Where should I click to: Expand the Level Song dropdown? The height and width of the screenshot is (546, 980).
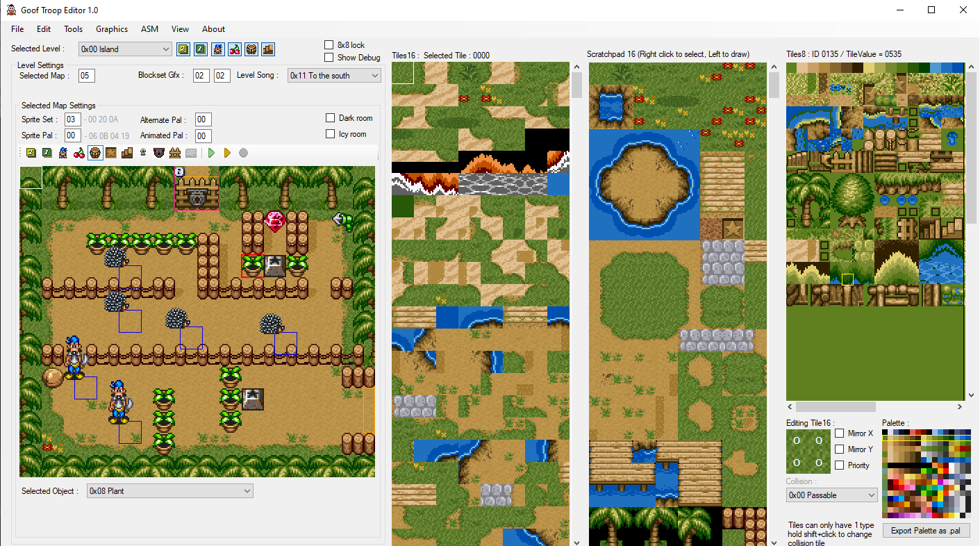click(335, 75)
